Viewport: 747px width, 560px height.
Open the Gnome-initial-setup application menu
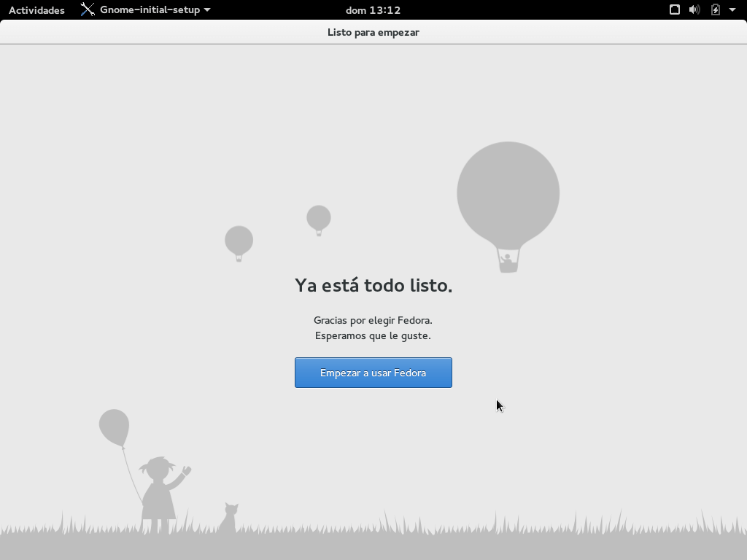[x=146, y=9]
